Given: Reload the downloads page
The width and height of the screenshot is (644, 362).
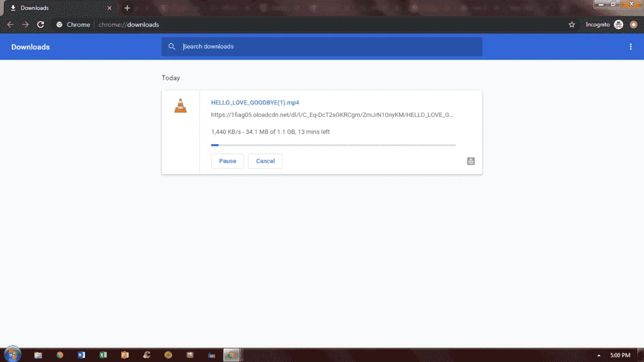Looking at the screenshot, I should pos(40,25).
